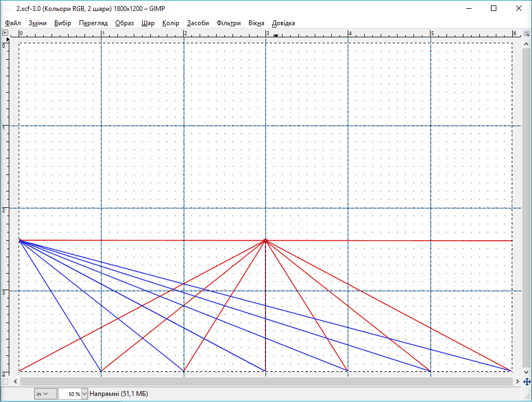Open the Вибір menu
Screen dimensions: 532x402
point(63,23)
